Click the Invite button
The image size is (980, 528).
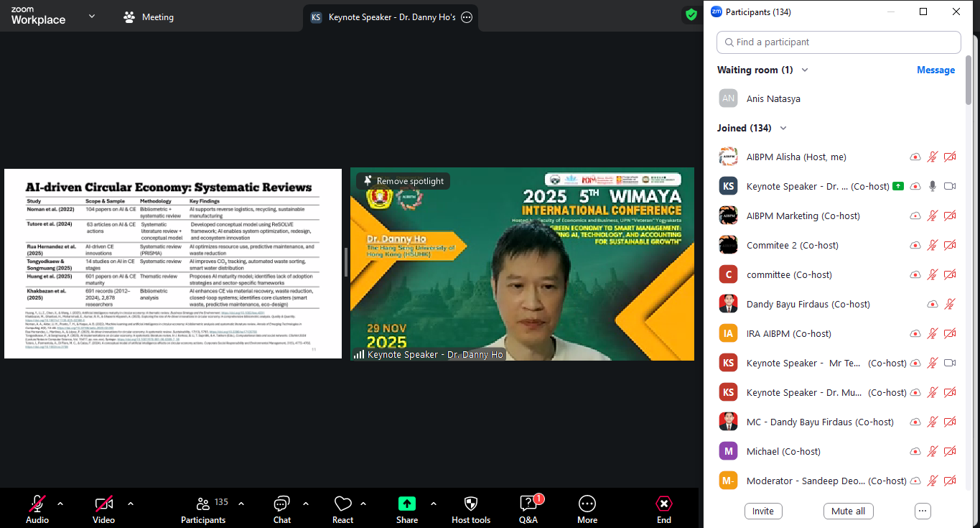click(763, 511)
